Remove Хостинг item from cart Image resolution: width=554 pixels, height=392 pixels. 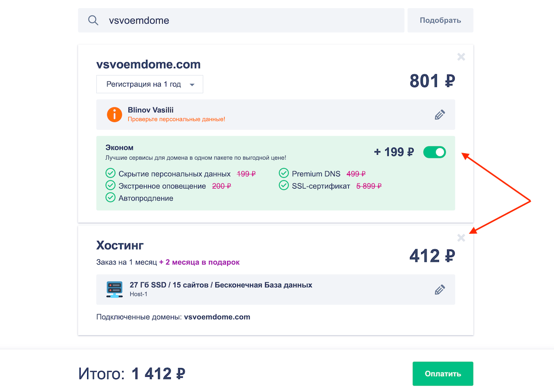tap(461, 238)
